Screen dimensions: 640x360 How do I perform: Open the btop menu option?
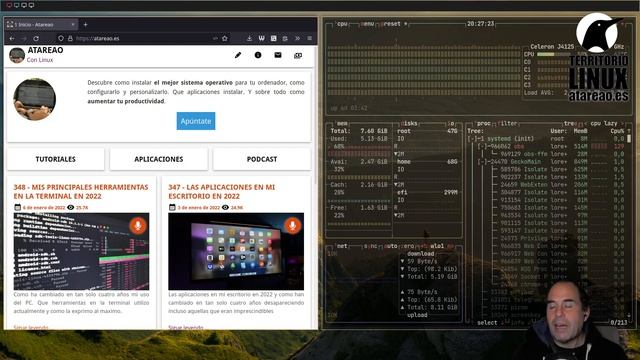367,24
